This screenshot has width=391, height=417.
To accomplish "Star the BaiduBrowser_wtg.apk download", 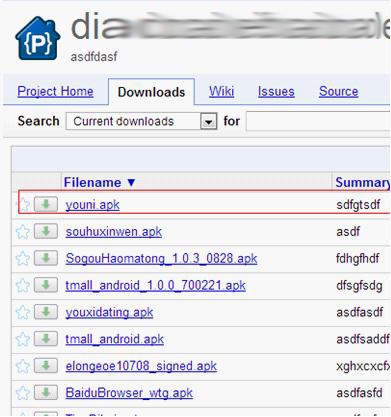I will click(23, 394).
